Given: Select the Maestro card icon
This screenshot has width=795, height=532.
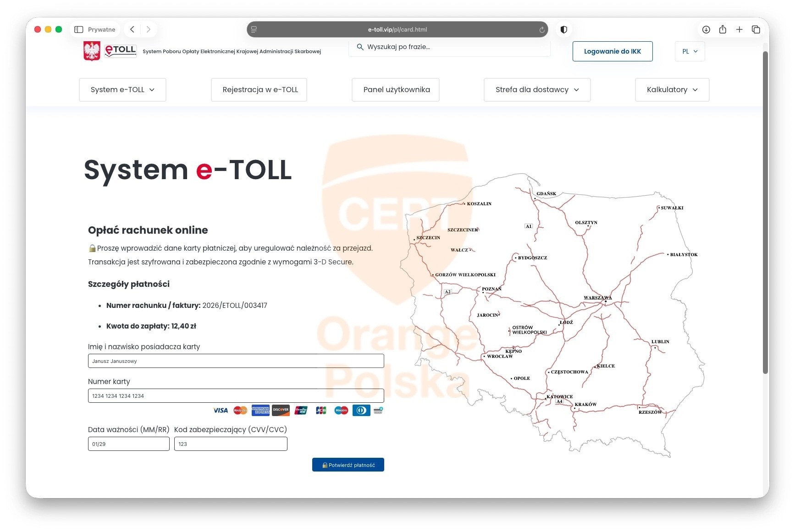Looking at the screenshot, I should pos(341,411).
